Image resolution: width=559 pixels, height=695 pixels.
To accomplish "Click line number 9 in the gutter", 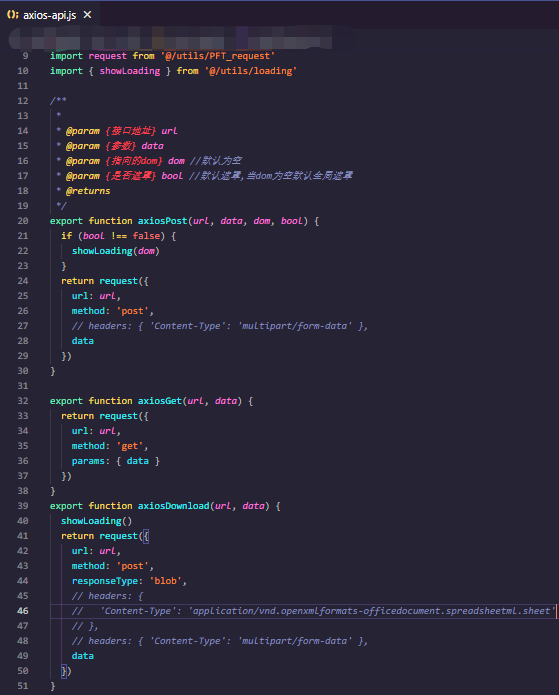I will [25, 56].
